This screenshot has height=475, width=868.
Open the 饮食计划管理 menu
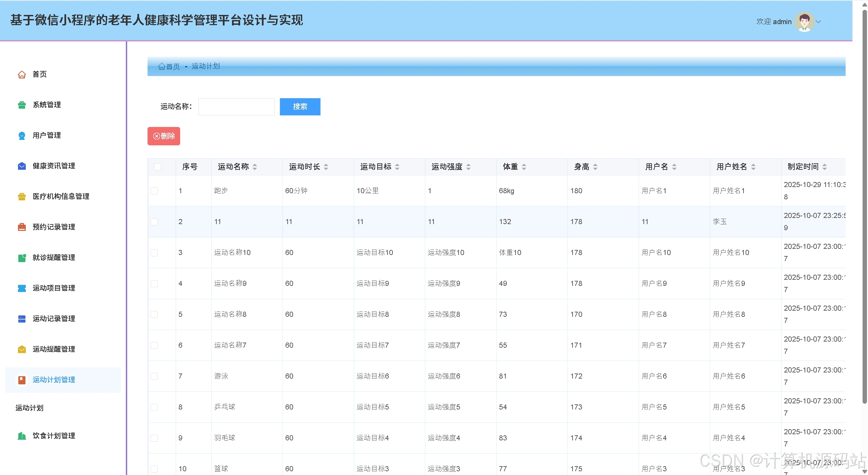point(63,436)
